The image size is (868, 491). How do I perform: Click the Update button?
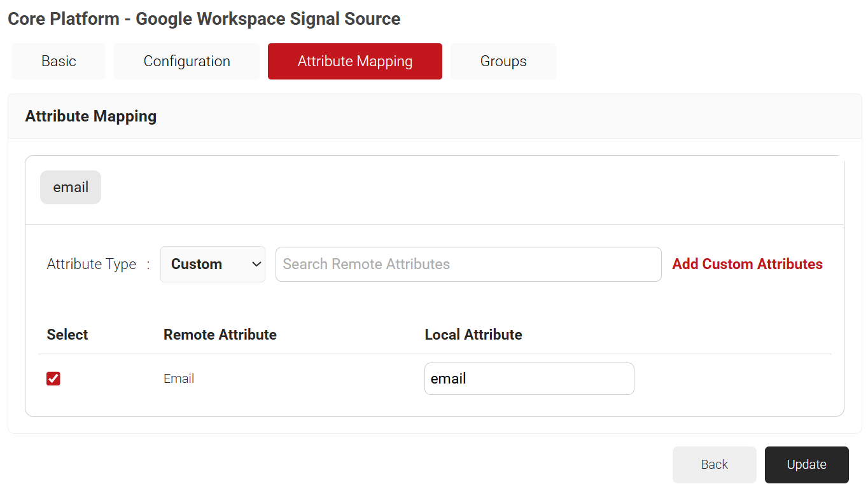(x=806, y=465)
